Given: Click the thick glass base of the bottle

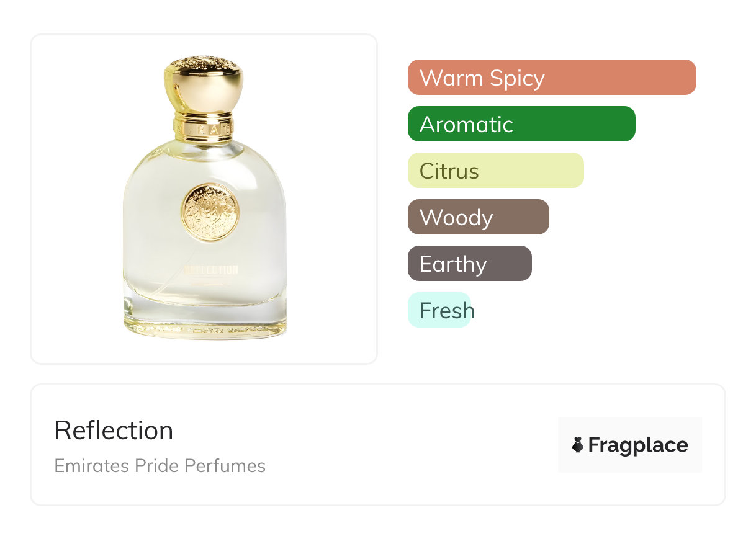Looking at the screenshot, I should 205,319.
